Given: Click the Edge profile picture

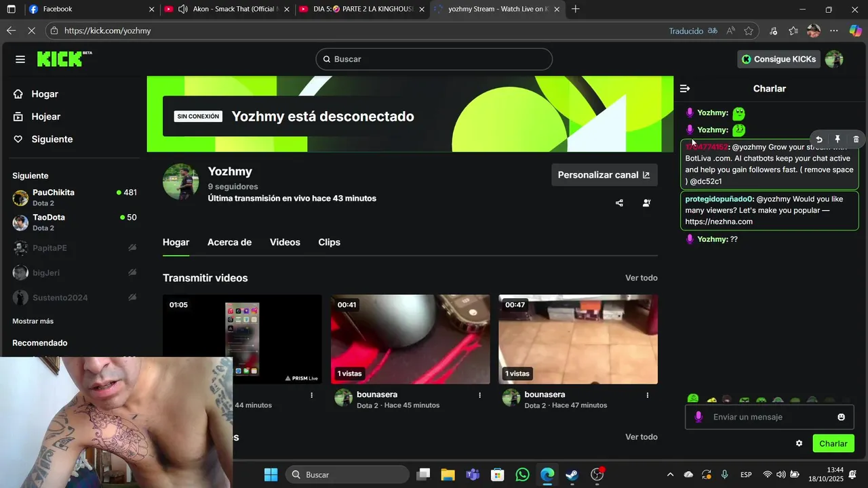Looking at the screenshot, I should 814,30.
